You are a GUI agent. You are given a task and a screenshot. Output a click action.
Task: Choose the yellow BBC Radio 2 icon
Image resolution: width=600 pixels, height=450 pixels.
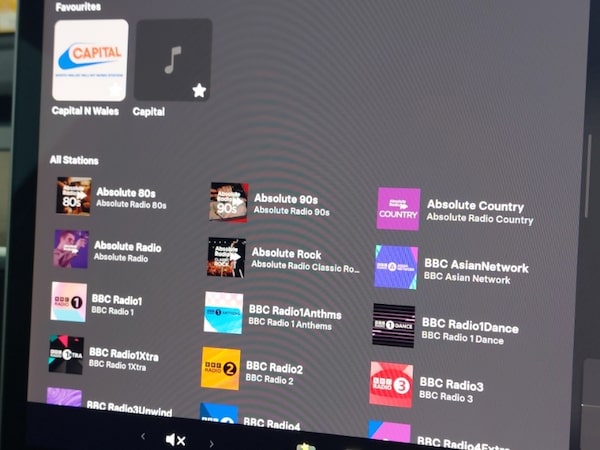pos(221,368)
